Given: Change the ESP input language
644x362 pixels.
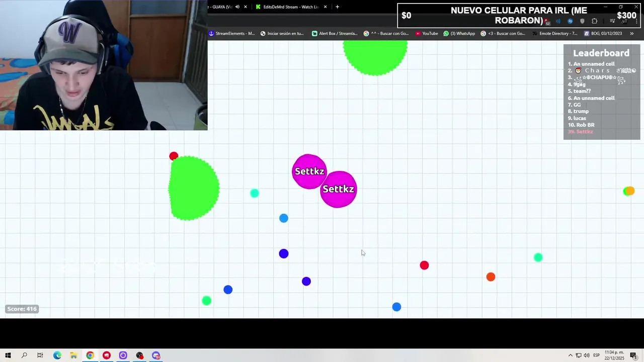Looking at the screenshot, I should click(597, 355).
